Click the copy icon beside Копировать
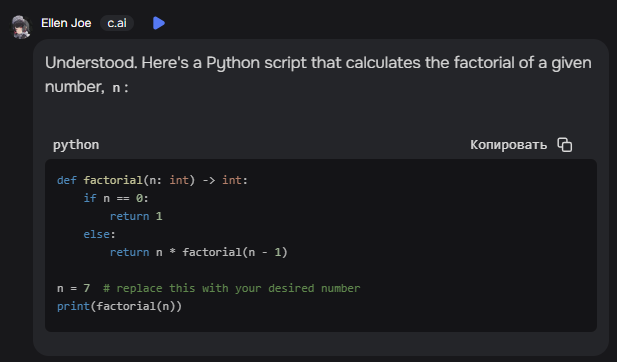Screen dimensions: 617x362 pyautogui.click(x=565, y=145)
